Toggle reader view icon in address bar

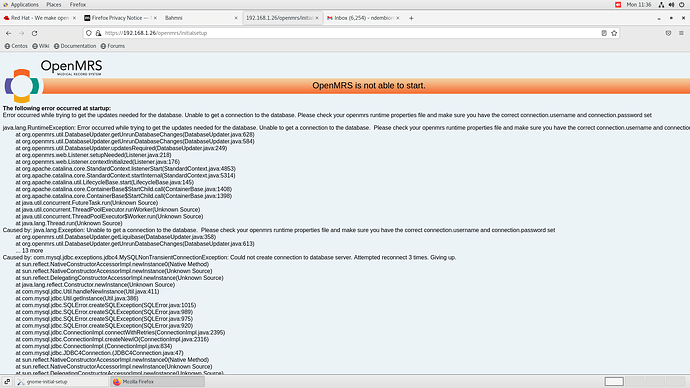coord(604,33)
